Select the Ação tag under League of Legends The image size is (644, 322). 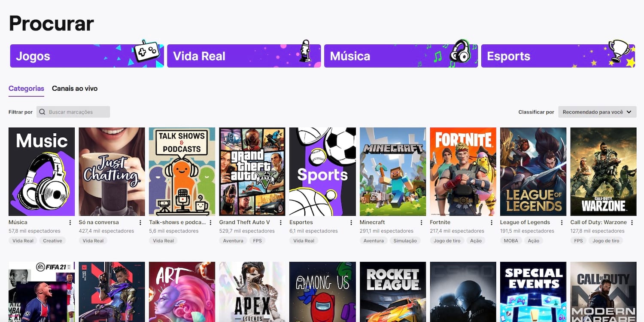point(534,241)
